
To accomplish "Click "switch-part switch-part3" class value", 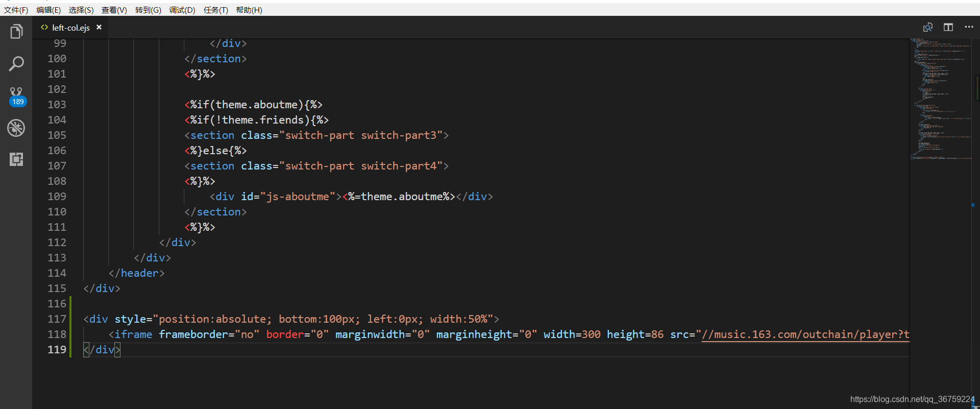I will click(361, 135).
